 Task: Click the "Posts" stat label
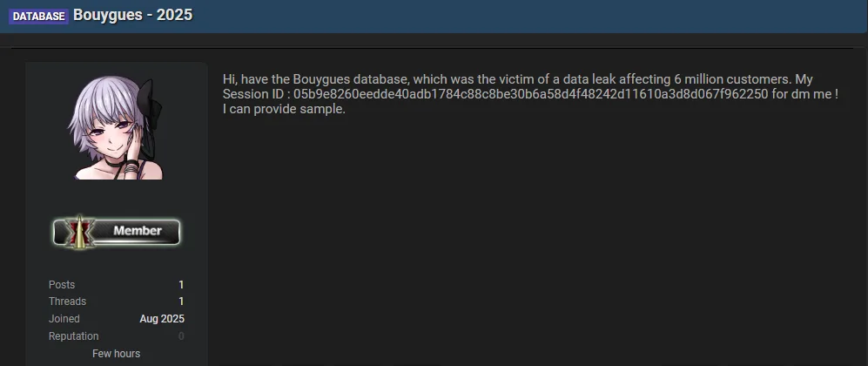click(62, 285)
